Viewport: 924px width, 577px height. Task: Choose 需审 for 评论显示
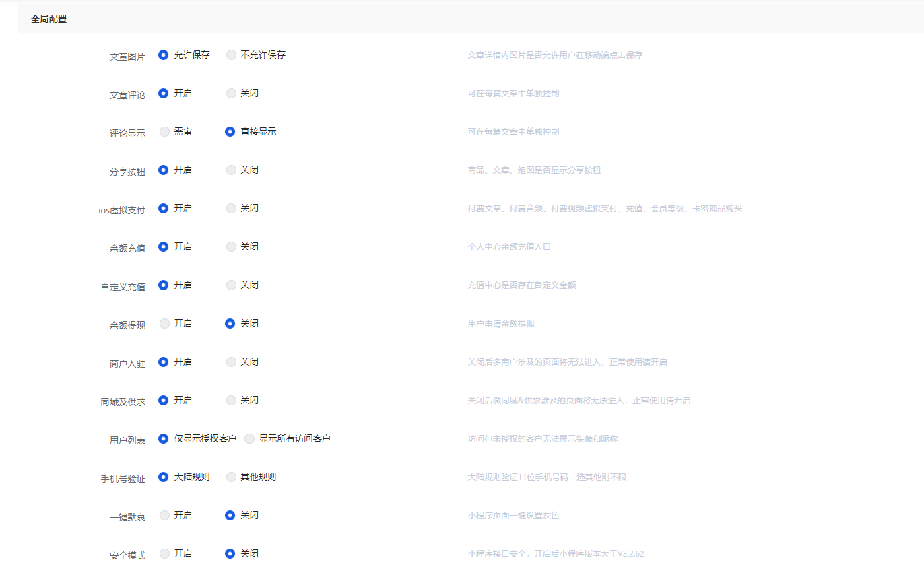(x=165, y=132)
